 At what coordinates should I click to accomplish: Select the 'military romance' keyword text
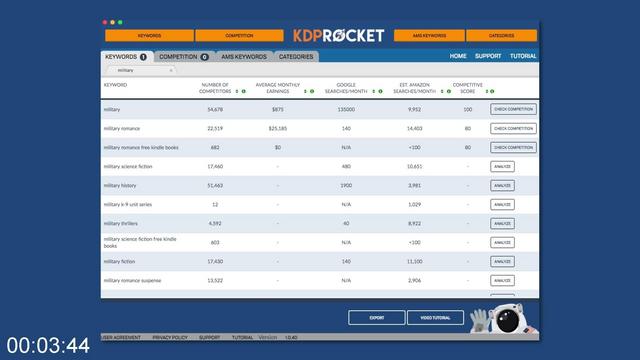122,129
